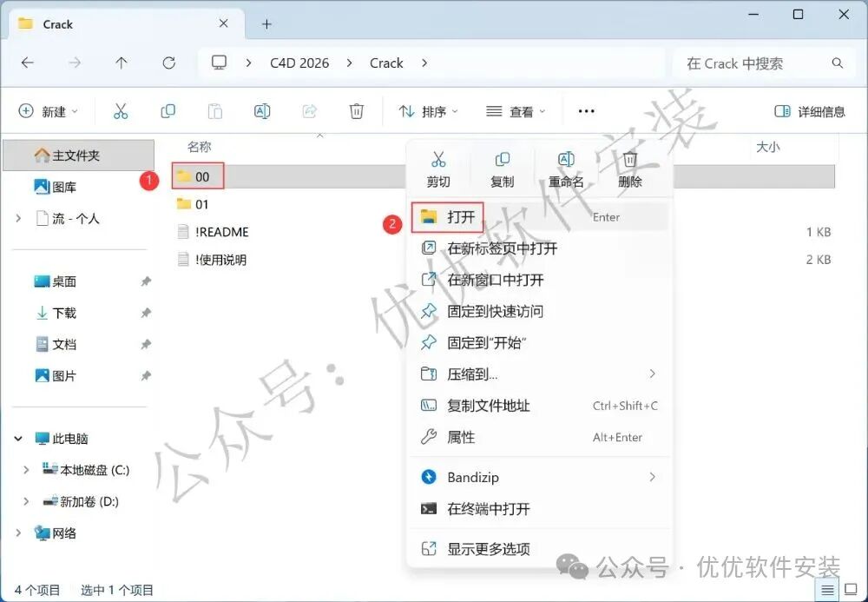Go up one folder level with up arrow

(x=122, y=63)
